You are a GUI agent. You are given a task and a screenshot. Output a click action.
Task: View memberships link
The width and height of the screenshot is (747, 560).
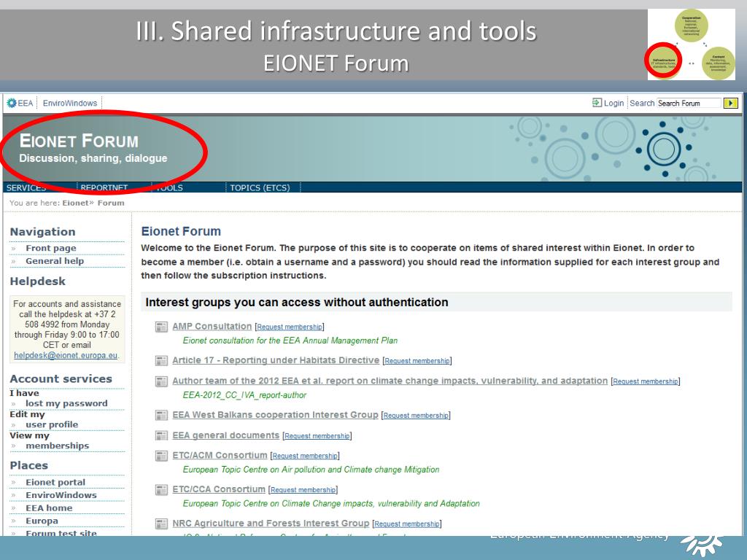[57, 446]
